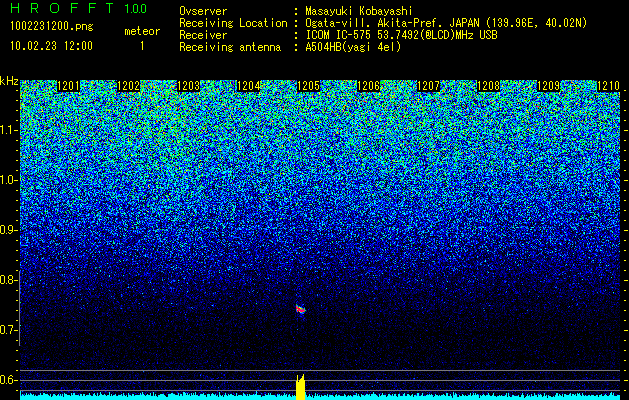The width and height of the screenshot is (629, 400).
Task: Click the observer name Masayuki Kobayashi
Action: pos(359,11)
